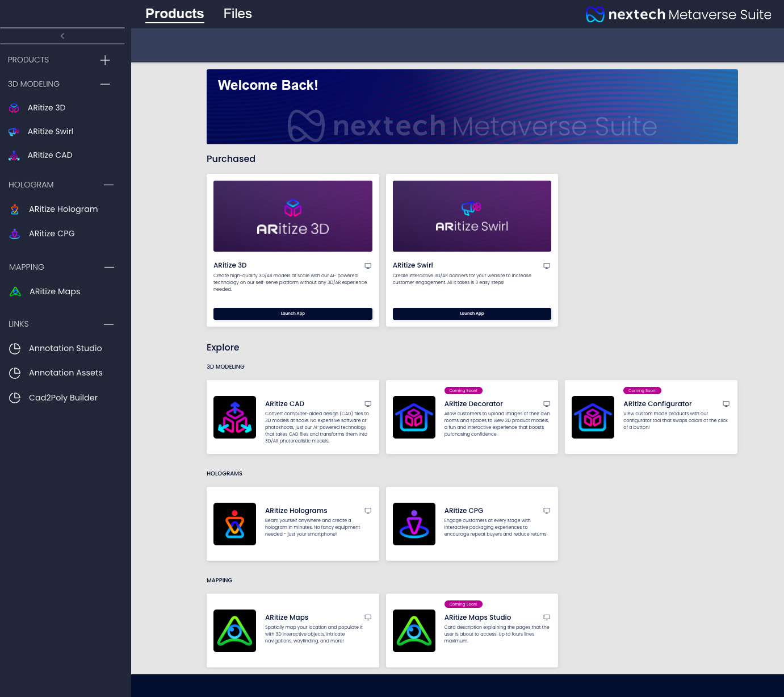
Task: Click the Coming Soon badge on ARitize Maps Studio
Action: point(463,604)
